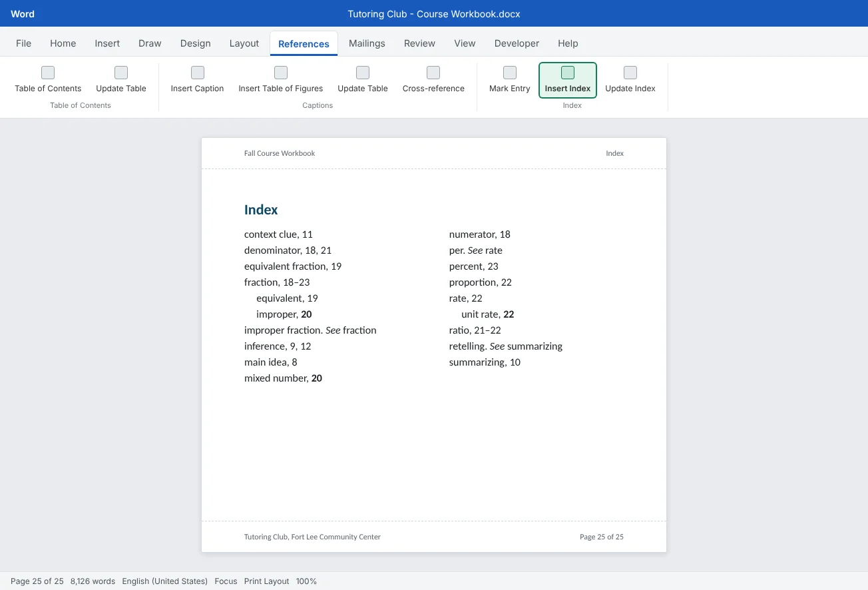Enter Focus mode from the status bar

coord(226,581)
